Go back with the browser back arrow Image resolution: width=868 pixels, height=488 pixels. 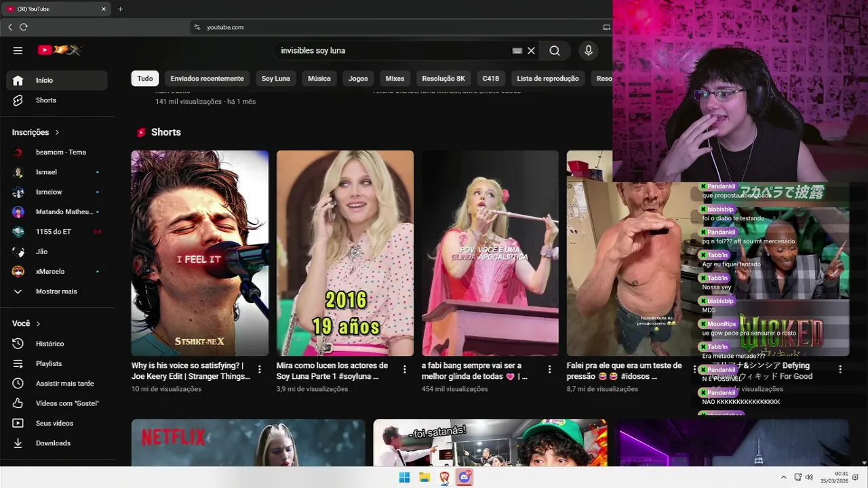click(x=10, y=27)
